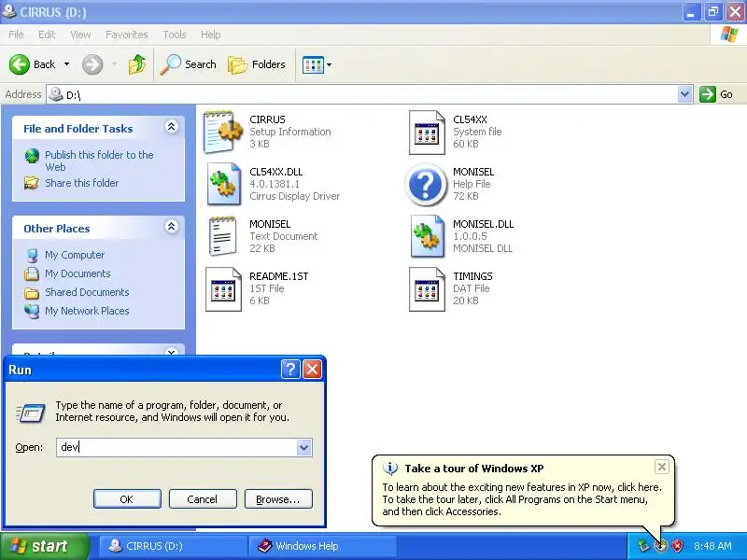
Task: Open the View menu
Action: [80, 35]
